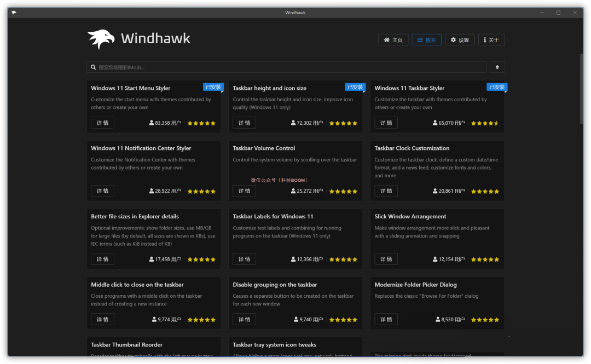
Task: Open details for Modernize Folder Picker Dialog
Action: (x=386, y=320)
